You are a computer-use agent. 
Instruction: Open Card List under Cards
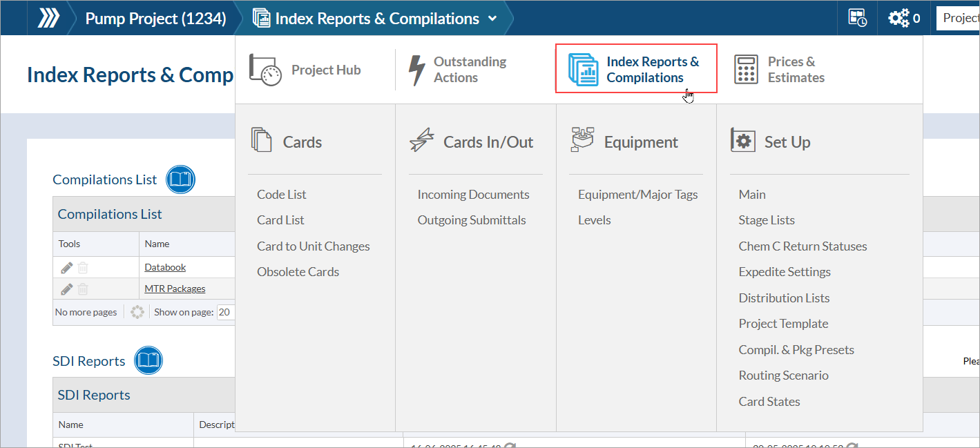coord(280,220)
